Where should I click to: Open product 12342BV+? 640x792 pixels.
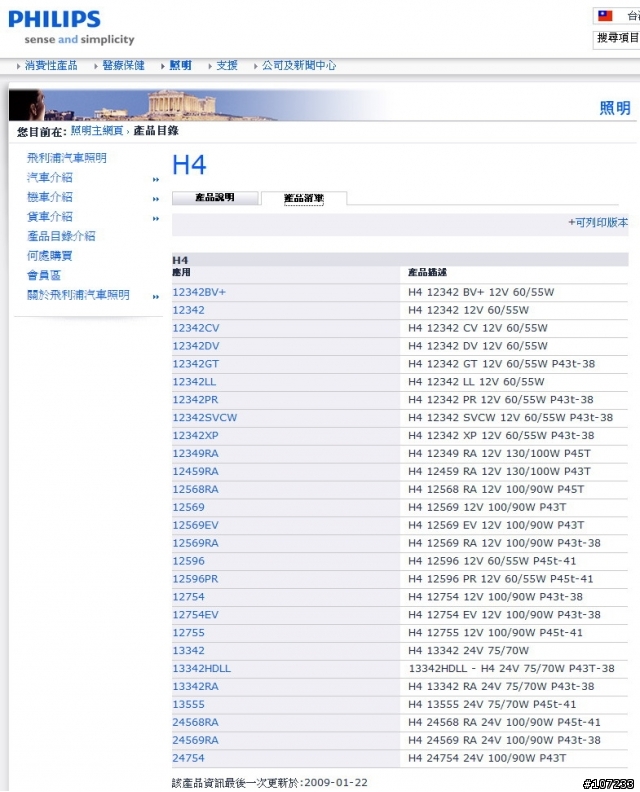click(199, 292)
